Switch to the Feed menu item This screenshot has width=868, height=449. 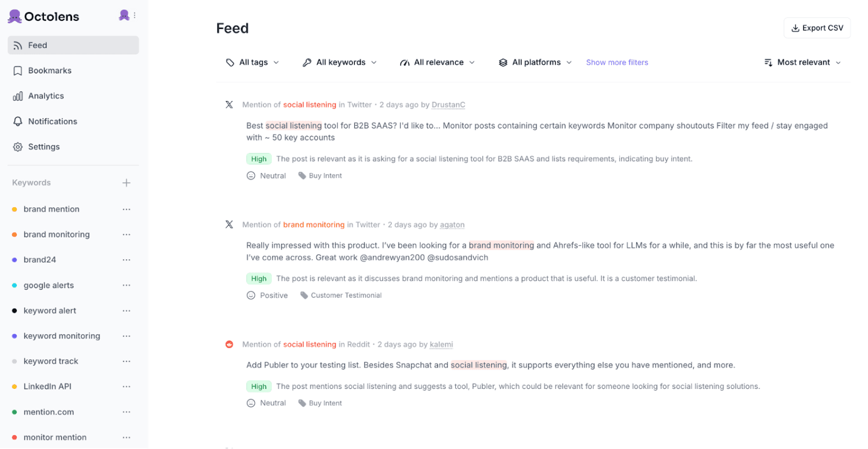[x=38, y=45]
